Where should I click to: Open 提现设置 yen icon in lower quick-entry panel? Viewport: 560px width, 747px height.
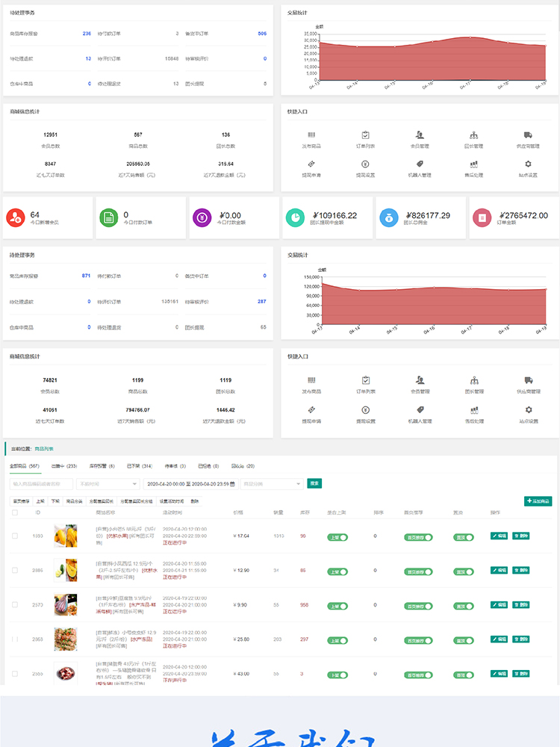[x=366, y=409]
